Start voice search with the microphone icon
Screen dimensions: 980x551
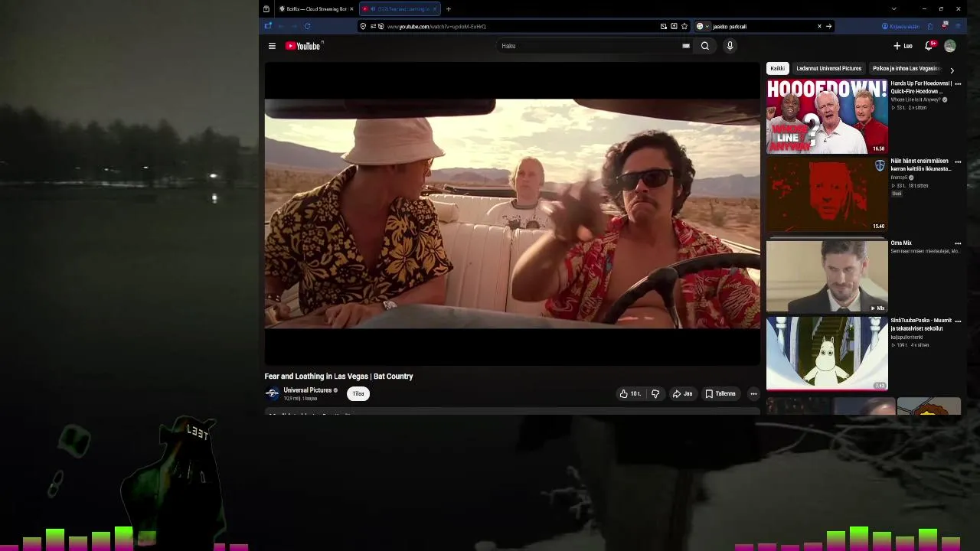pyautogui.click(x=730, y=46)
